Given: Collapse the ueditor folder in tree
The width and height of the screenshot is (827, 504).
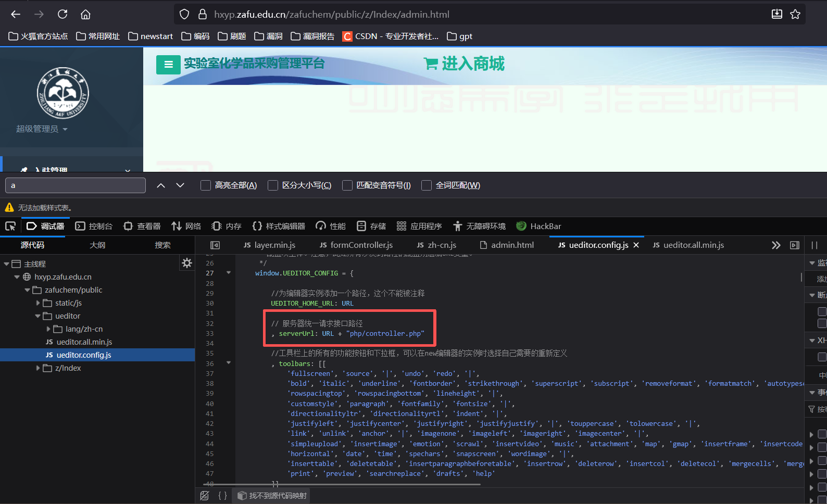Looking at the screenshot, I should (38, 316).
